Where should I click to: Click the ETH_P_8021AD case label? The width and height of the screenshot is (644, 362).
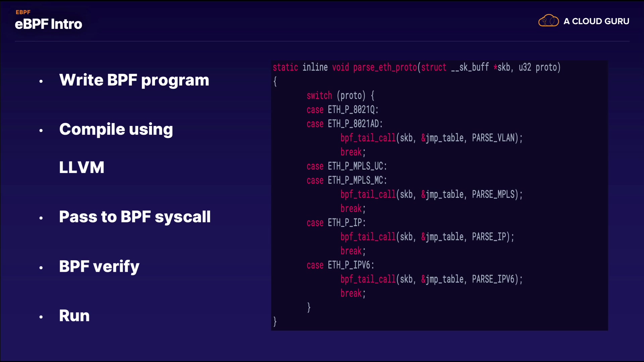click(x=355, y=124)
